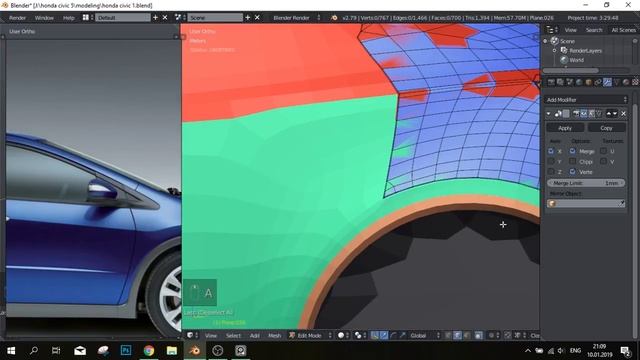Image resolution: width=640 pixels, height=360 pixels.
Task: Copy the mirror modifier
Action: click(x=607, y=128)
